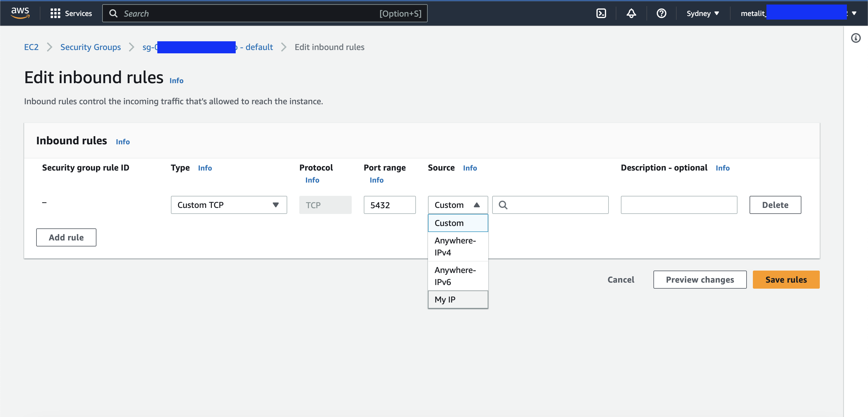Open the notifications bell
The height and width of the screenshot is (417, 868).
coord(631,13)
